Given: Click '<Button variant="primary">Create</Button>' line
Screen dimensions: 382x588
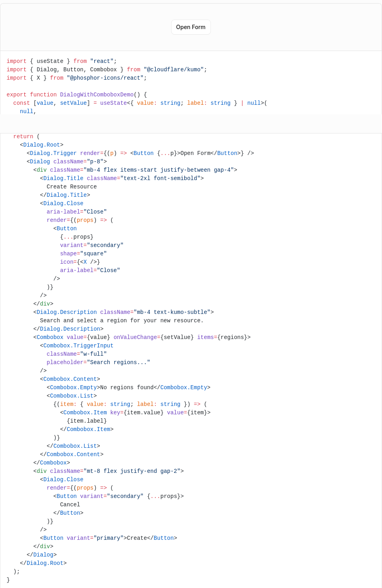Looking at the screenshot, I should [x=109, y=538].
